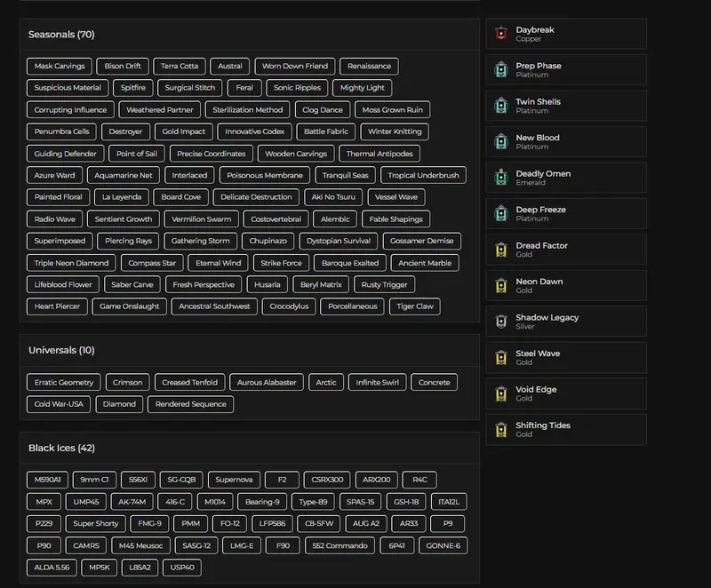Open the Neon Dawn season entry

click(x=538, y=286)
